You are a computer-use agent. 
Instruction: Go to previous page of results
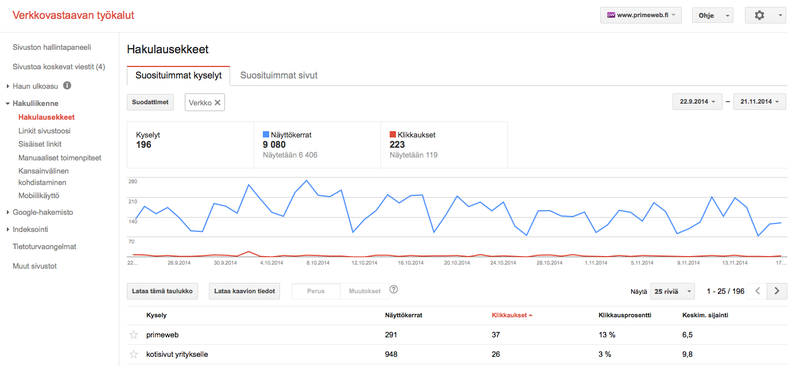(x=758, y=291)
